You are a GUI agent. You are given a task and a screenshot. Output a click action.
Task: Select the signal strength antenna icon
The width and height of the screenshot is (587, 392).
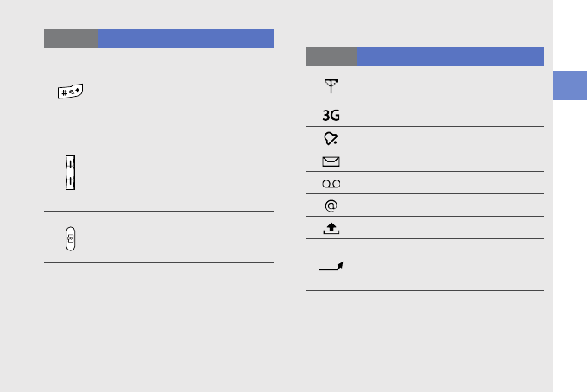(x=331, y=86)
